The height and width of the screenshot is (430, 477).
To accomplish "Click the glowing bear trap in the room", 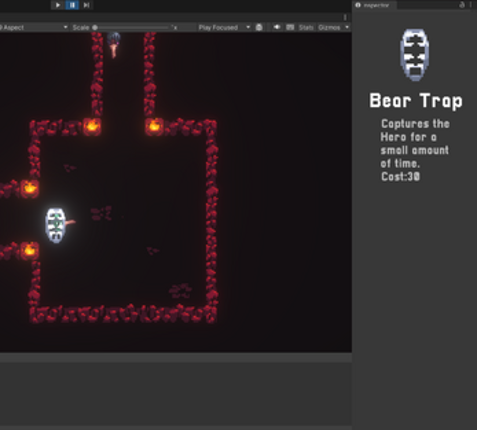I will click(56, 226).
